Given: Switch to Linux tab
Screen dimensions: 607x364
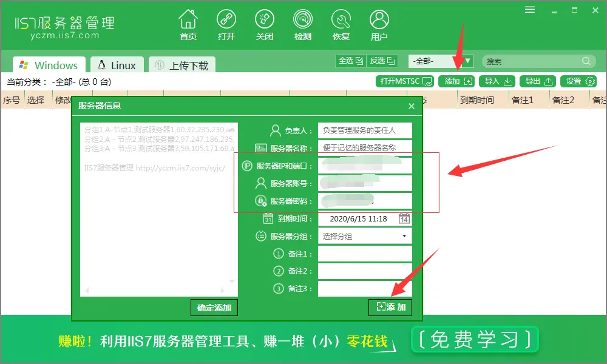Looking at the screenshot, I should (117, 65).
